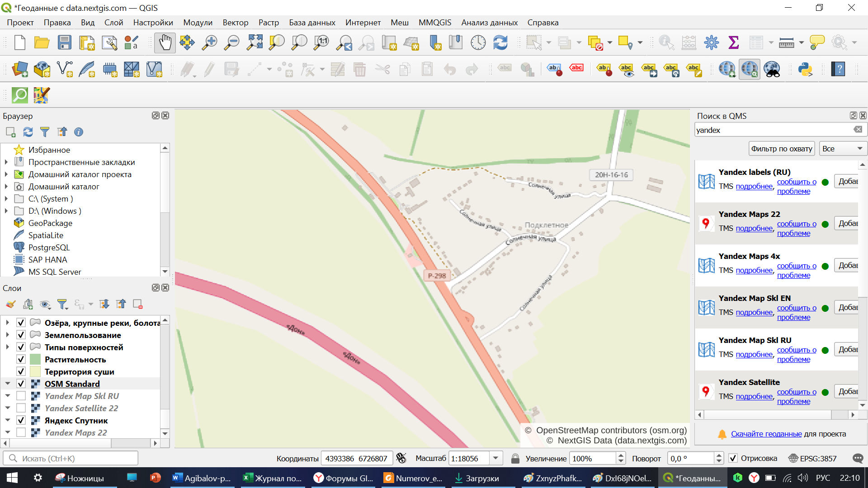This screenshot has height=488, width=868.
Task: Enable the Yandex Satellite 22 layer checkbox
Action: (x=21, y=408)
